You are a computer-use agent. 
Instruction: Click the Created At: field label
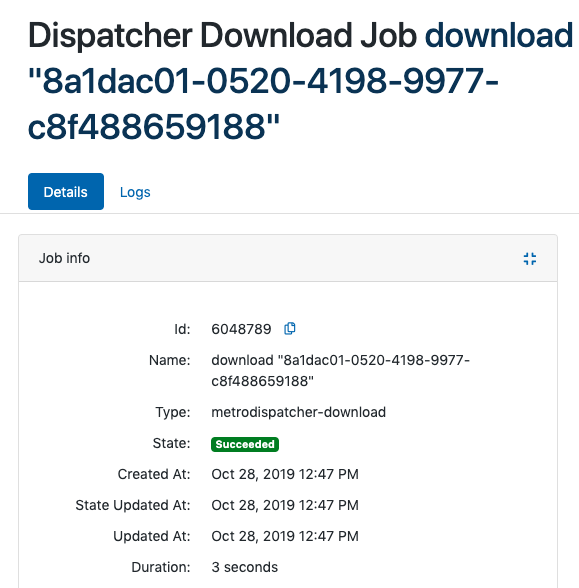pos(154,474)
